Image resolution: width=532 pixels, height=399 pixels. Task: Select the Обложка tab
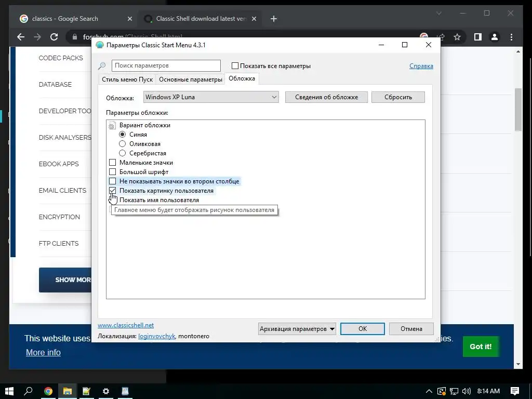point(242,78)
